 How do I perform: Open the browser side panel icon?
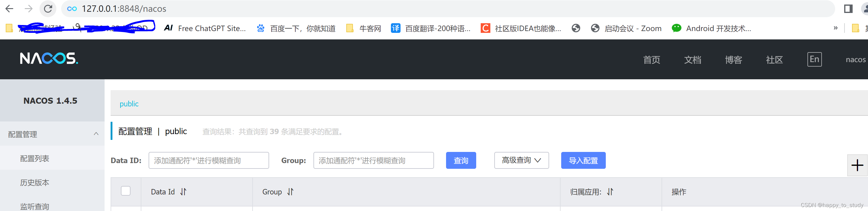pos(848,9)
